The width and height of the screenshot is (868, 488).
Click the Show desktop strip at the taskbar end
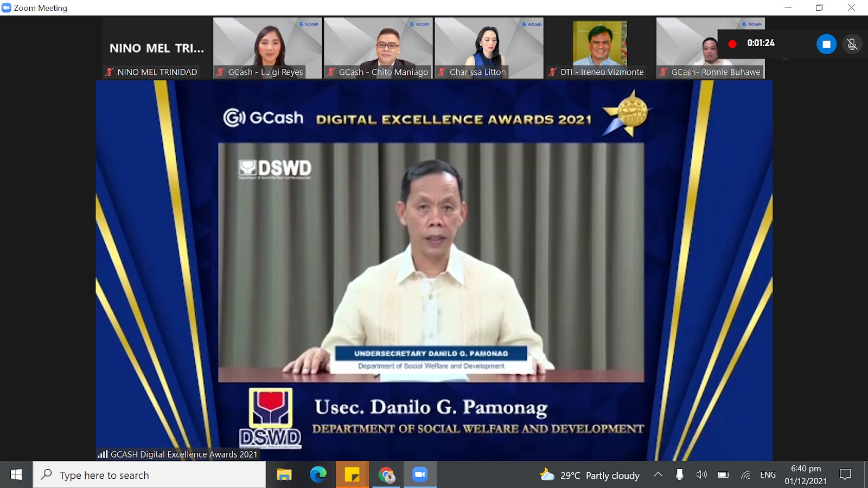coord(866,475)
